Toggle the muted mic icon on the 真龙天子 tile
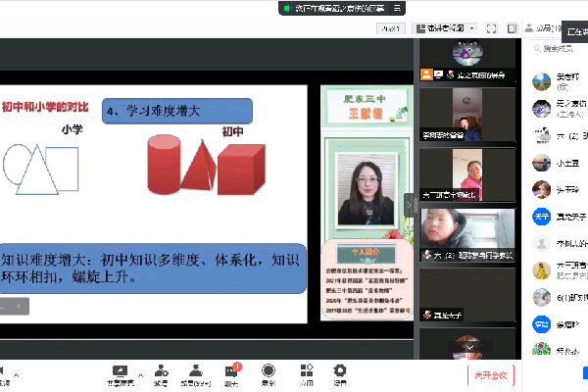The image size is (588, 392). click(426, 315)
